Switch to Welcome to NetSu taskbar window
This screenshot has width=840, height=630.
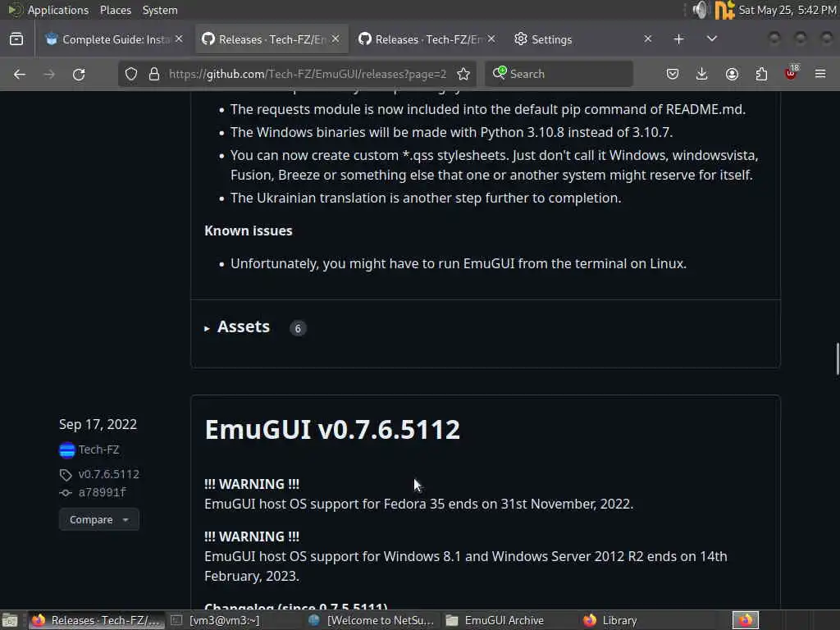372,620
